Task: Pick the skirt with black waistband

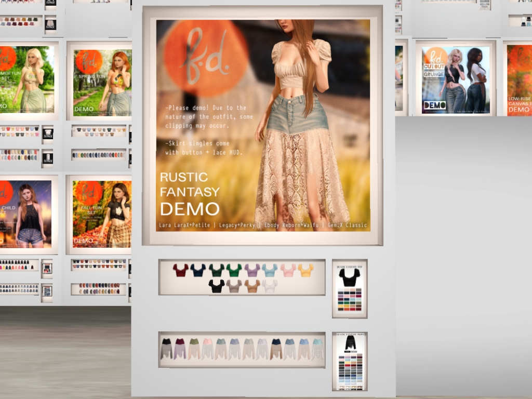Action: pyautogui.click(x=166, y=349)
